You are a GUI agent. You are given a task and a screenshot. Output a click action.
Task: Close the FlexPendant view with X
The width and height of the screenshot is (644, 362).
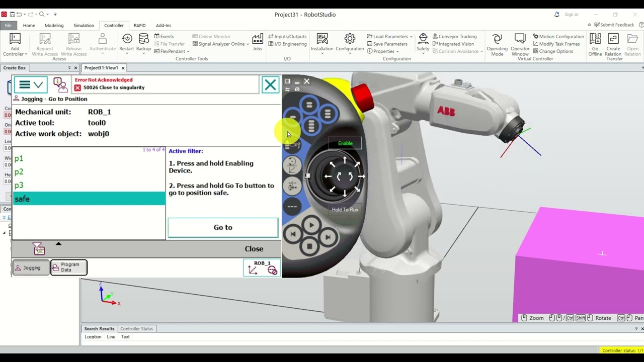click(x=270, y=85)
